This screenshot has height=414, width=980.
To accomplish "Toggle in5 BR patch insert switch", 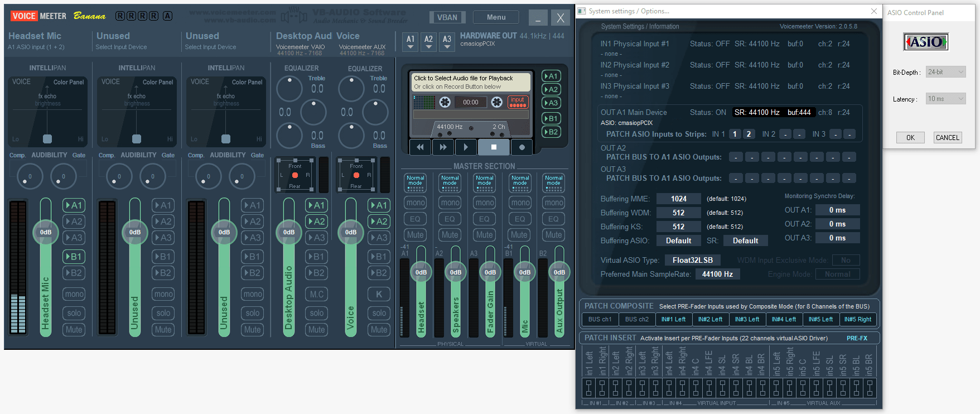I will pos(869,387).
